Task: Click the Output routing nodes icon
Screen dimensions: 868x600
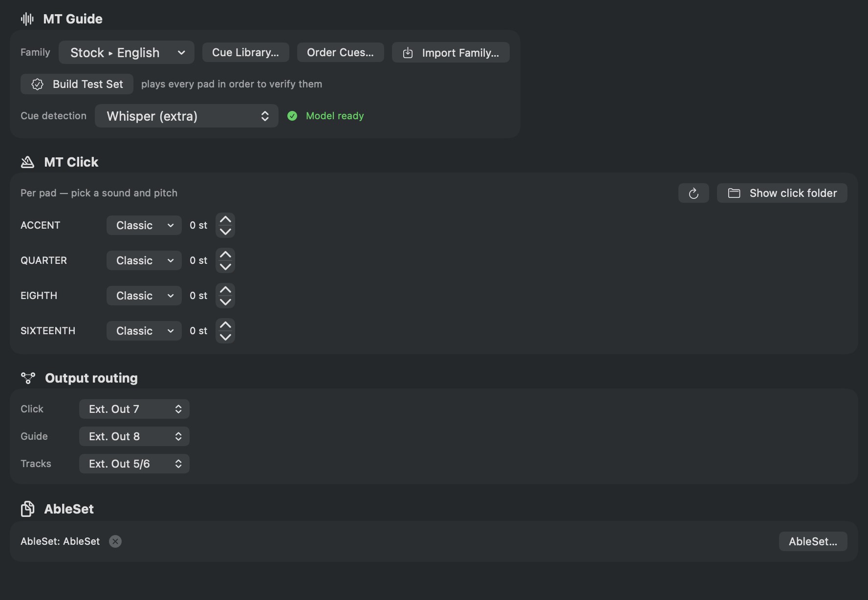Action: 28,378
